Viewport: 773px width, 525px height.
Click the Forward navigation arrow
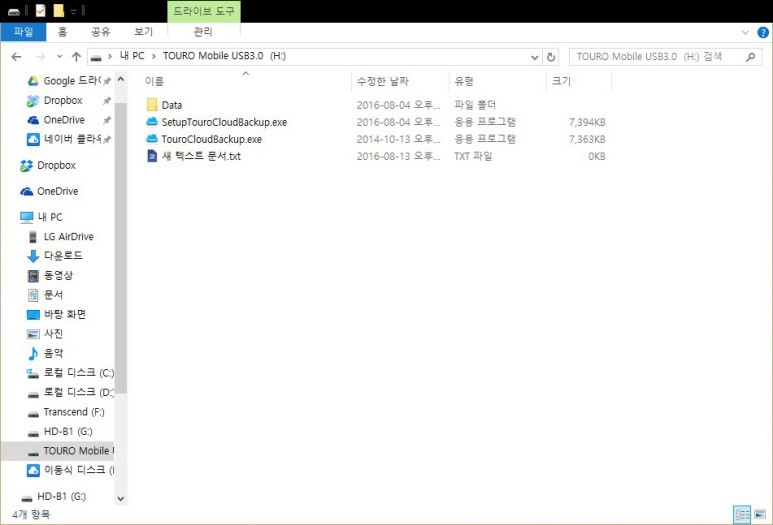(x=40, y=57)
